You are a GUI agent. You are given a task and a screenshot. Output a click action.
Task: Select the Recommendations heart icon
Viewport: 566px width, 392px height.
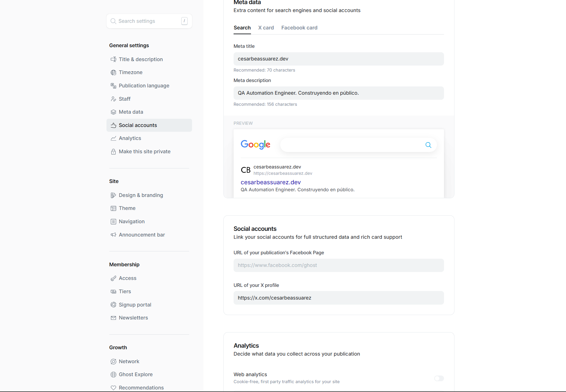pos(113,388)
